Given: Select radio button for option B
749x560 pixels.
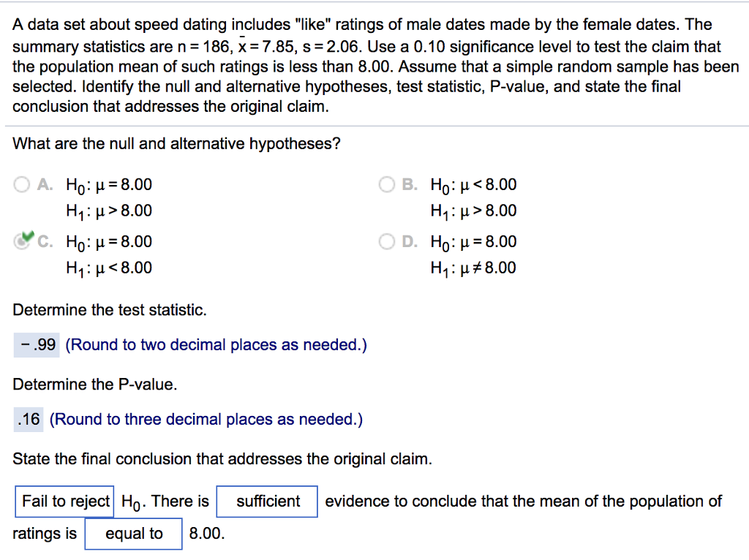Looking at the screenshot, I should click(x=386, y=184).
